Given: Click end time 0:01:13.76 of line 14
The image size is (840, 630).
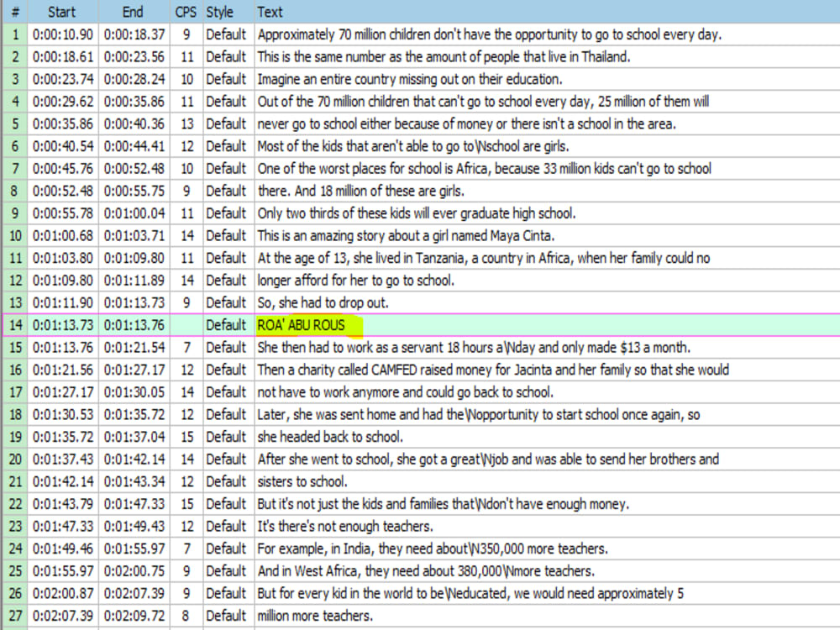Looking at the screenshot, I should pos(134,325).
